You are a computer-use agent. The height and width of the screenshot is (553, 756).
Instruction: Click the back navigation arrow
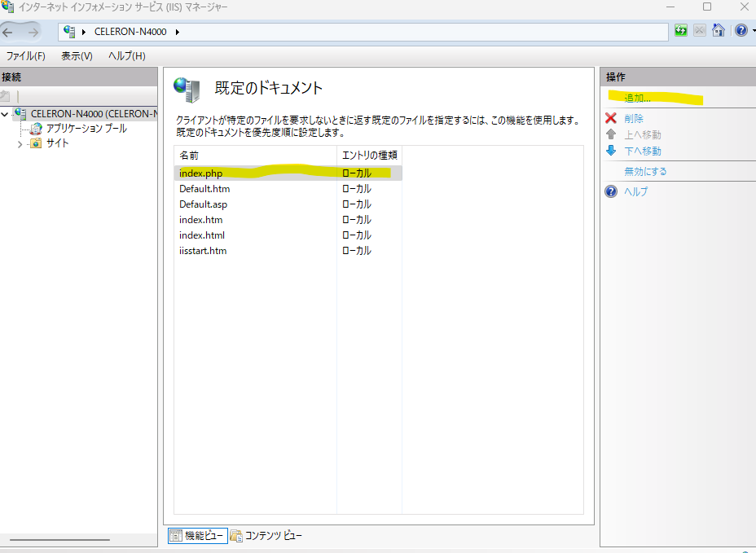7,33
